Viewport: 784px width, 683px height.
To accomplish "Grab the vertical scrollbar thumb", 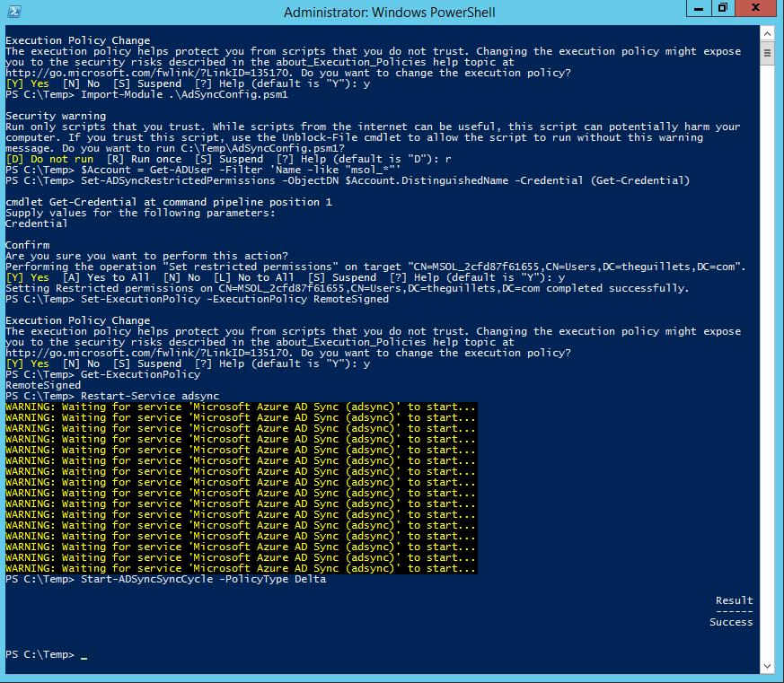I will point(767,54).
